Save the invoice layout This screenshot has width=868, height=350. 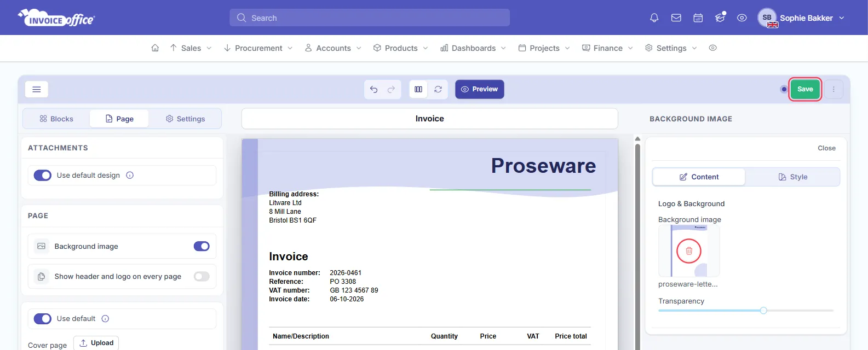tap(805, 89)
